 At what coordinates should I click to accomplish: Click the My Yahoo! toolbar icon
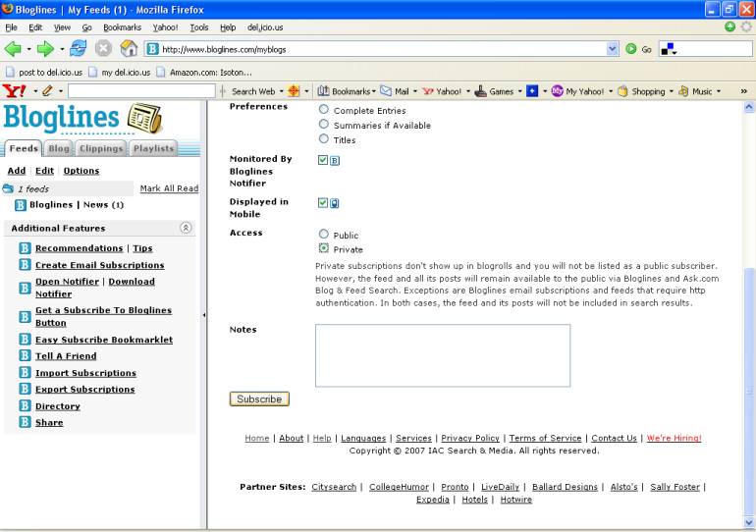click(557, 90)
